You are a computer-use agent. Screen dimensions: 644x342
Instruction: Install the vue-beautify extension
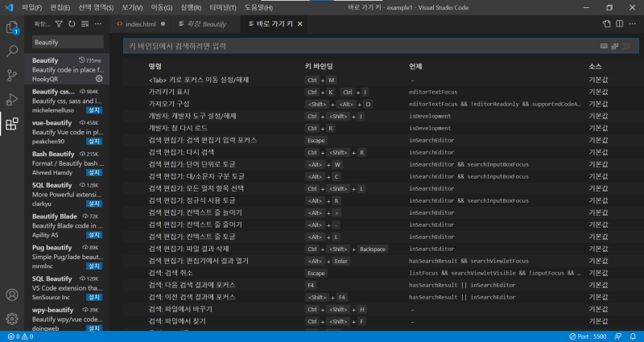pyautogui.click(x=94, y=142)
